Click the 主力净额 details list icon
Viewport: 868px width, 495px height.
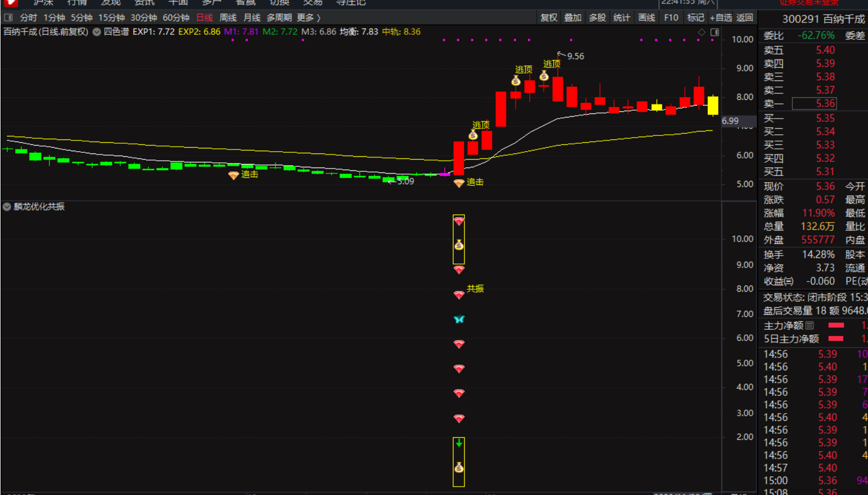810,325
